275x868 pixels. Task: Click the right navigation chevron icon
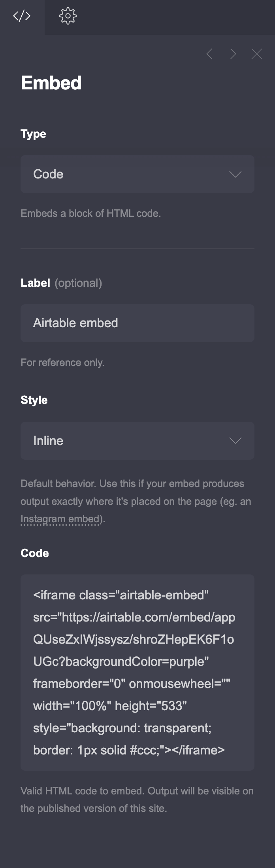(234, 54)
